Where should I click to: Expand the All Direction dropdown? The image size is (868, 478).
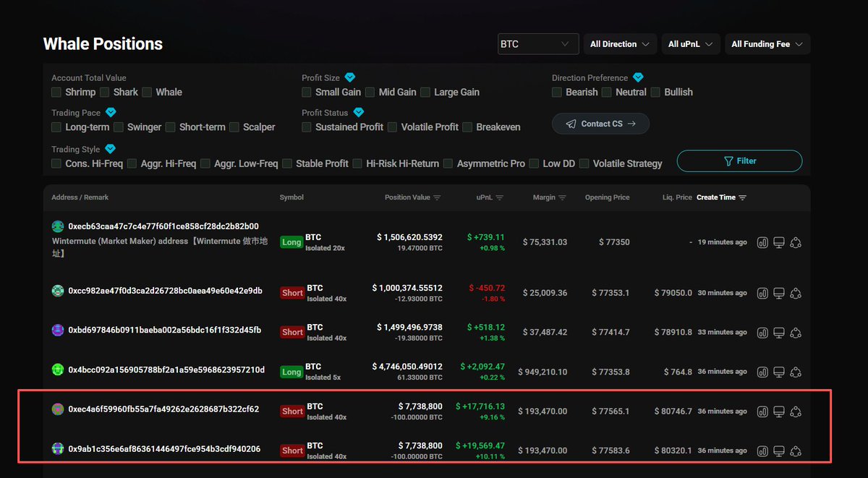pos(620,44)
